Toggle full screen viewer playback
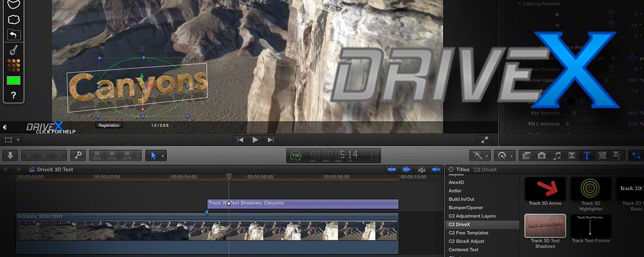Image resolution: width=644 pixels, height=257 pixels. point(484,140)
